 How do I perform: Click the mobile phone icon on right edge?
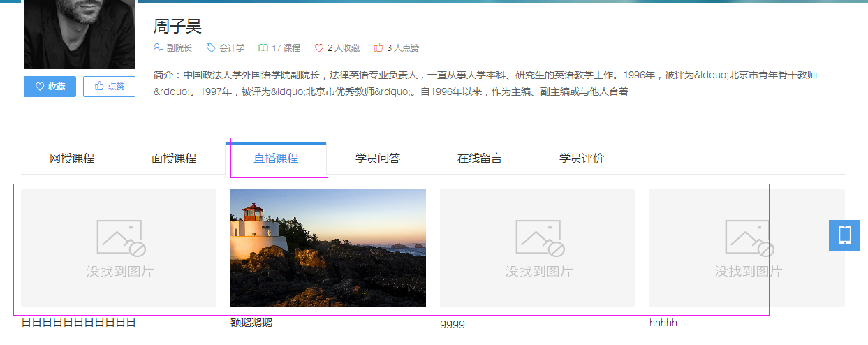[x=844, y=235]
